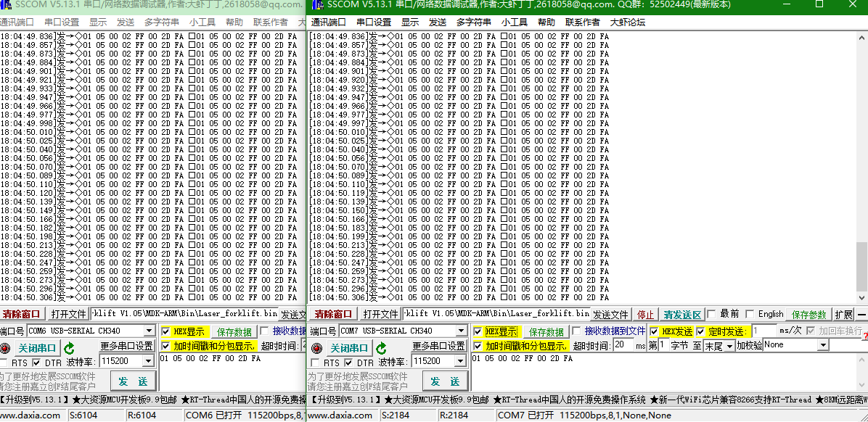Click 清除窗口 to clear the receive window
The image size is (868, 422).
333,315
